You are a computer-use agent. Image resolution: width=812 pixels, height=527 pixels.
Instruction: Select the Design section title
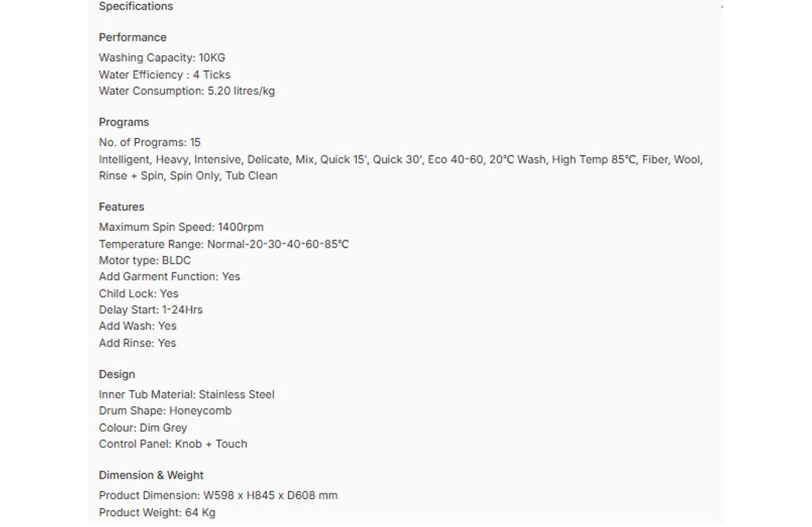coord(117,374)
